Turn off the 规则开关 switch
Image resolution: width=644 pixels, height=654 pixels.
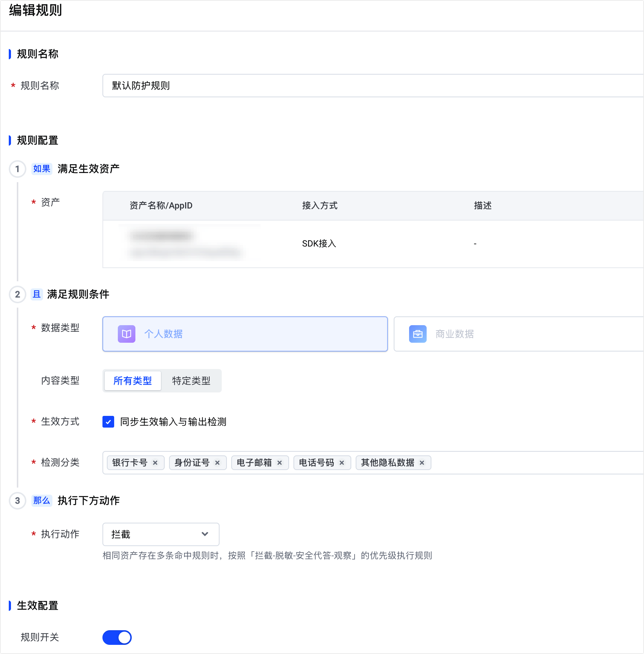point(117,638)
